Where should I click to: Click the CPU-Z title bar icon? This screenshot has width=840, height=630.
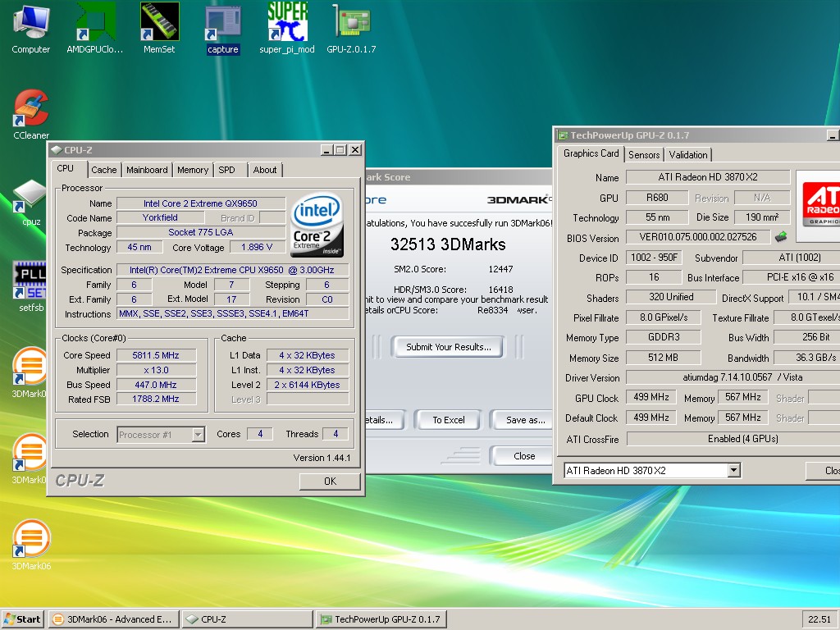pos(57,150)
